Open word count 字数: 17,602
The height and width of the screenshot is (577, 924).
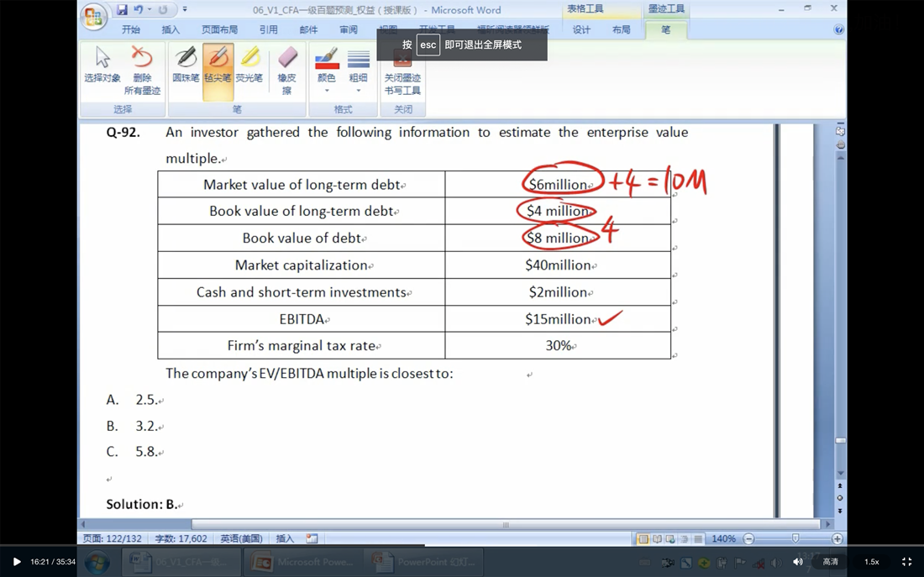[181, 538]
